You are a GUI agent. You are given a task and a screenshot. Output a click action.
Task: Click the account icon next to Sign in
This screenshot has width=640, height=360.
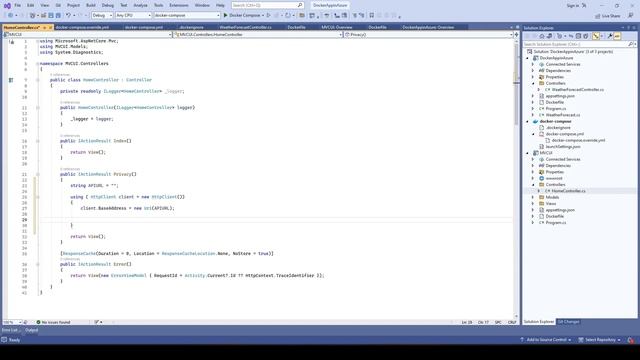coord(584,5)
